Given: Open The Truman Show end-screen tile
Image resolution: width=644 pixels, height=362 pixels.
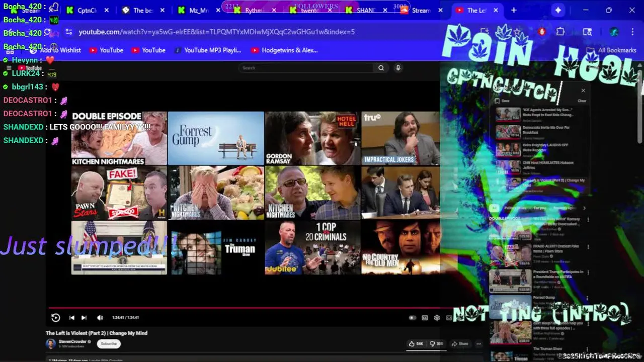Looking at the screenshot, I should 216,248.
